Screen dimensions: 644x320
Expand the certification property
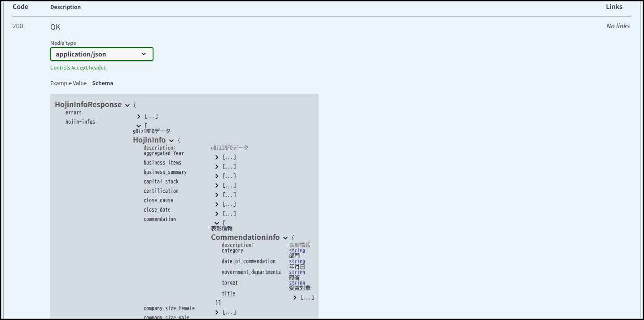point(217,195)
